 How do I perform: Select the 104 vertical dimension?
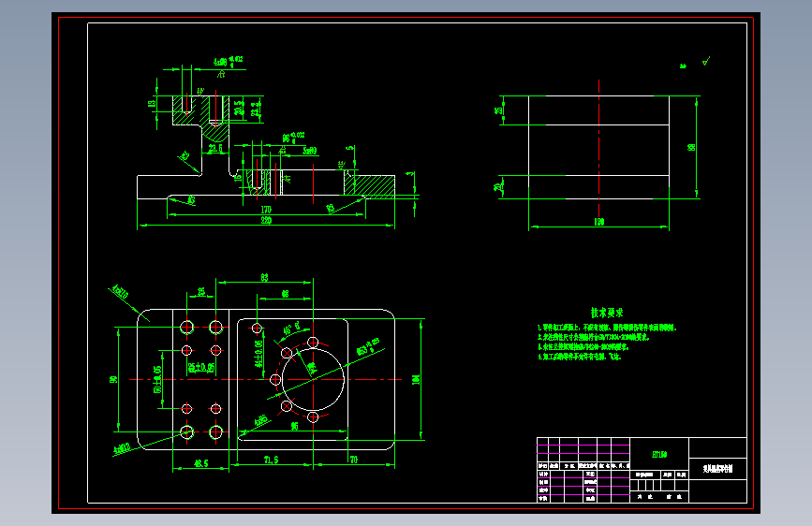point(416,379)
